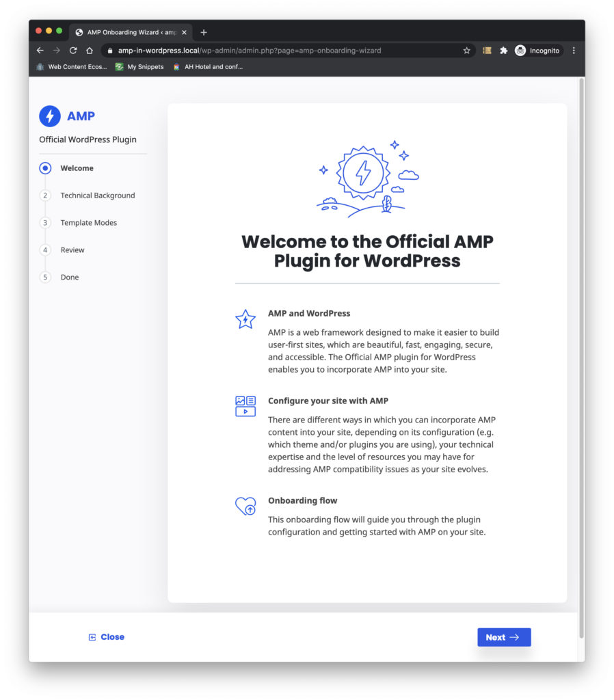
Task: Select the AMP Onboarding Wizard browser tab
Action: (x=131, y=32)
